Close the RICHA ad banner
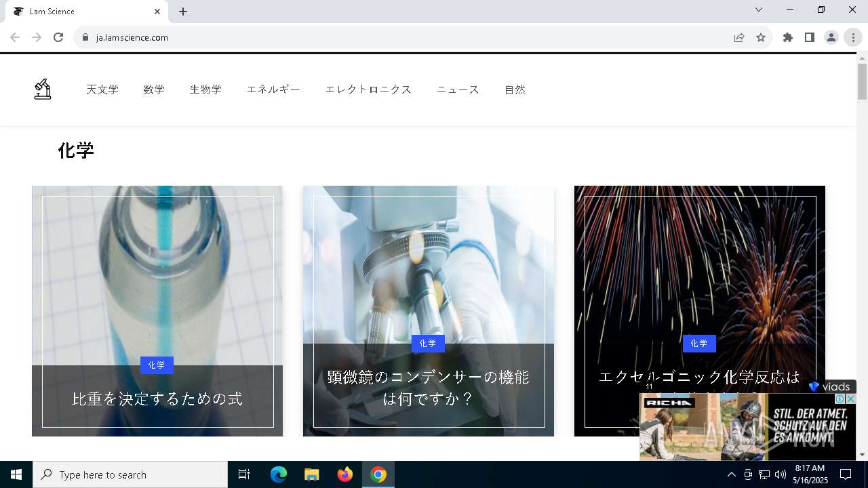 pos(851,399)
